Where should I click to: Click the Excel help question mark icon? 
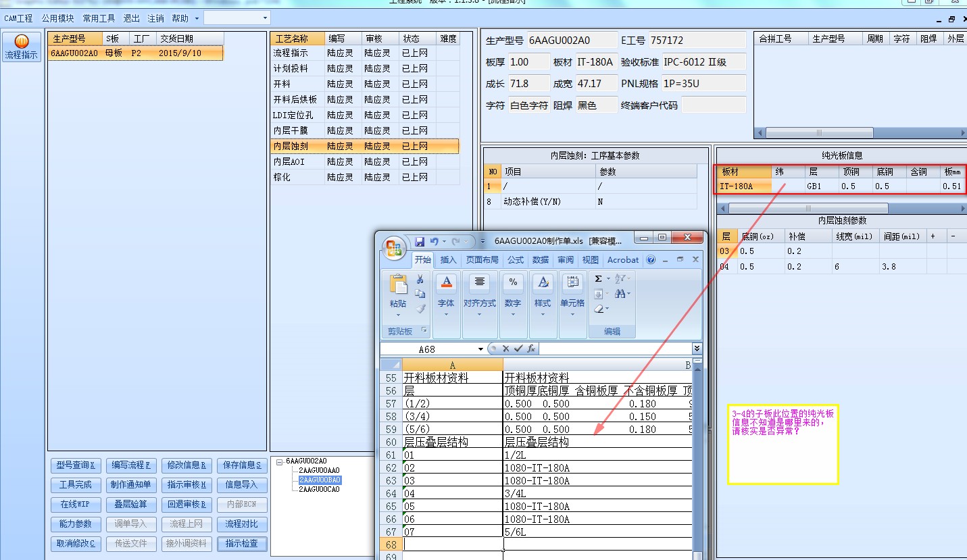[x=651, y=260]
